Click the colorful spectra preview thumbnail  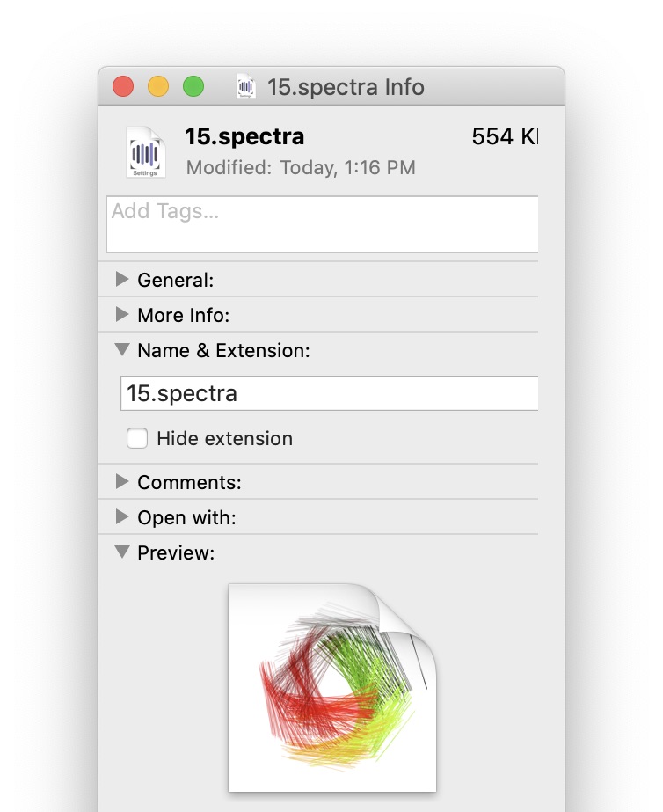click(x=332, y=686)
